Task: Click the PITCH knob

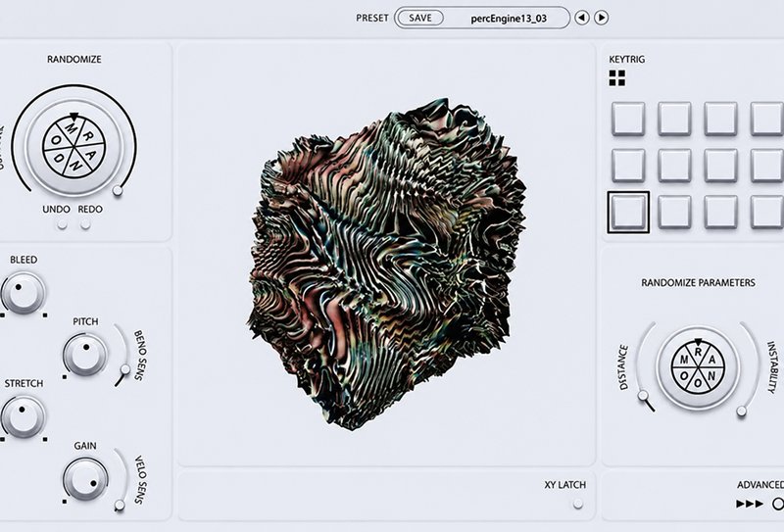Action: click(x=85, y=355)
